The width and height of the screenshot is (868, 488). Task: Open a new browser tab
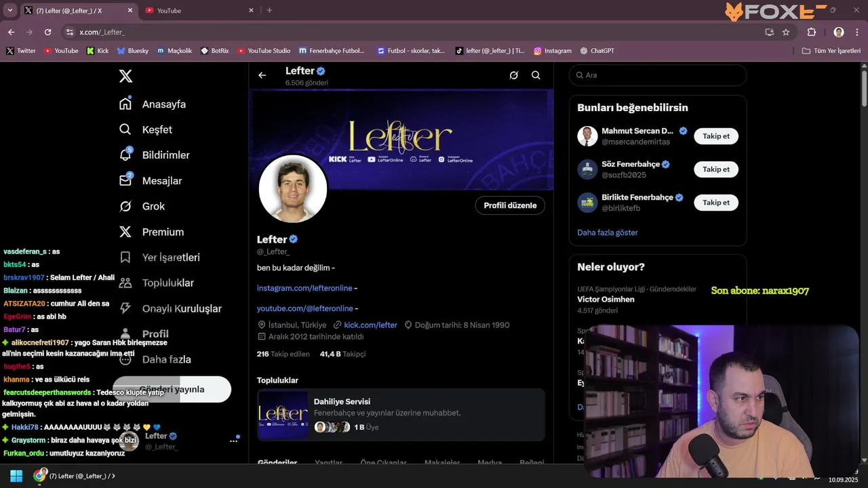(269, 10)
